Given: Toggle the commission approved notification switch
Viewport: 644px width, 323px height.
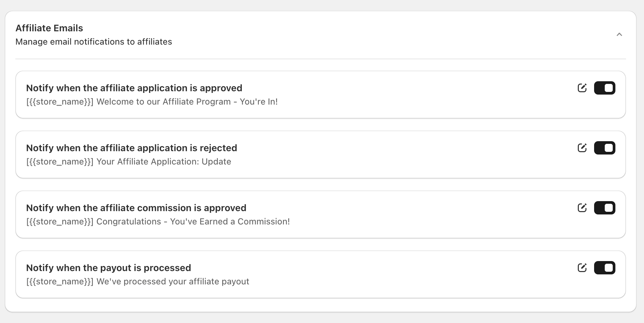Looking at the screenshot, I should coord(604,208).
